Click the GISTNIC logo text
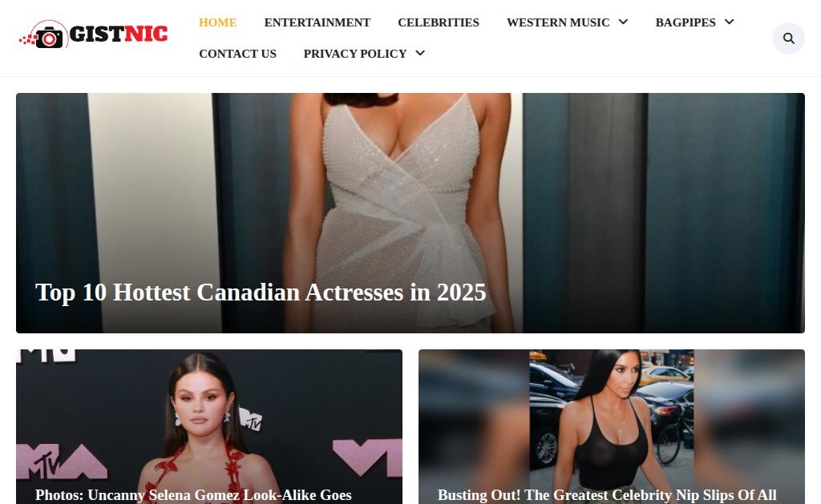The width and height of the screenshot is (821, 504). tap(119, 34)
